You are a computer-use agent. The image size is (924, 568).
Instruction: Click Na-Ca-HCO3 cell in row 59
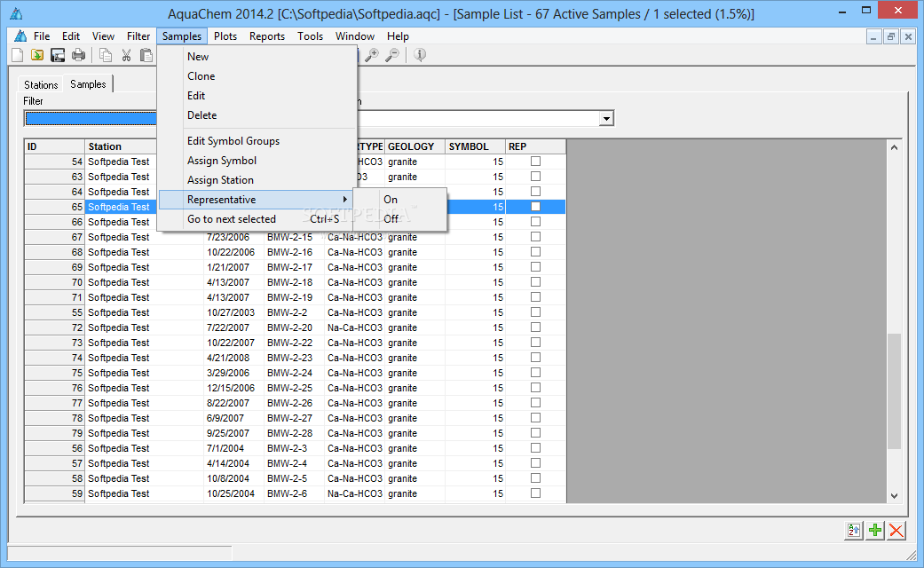click(355, 493)
